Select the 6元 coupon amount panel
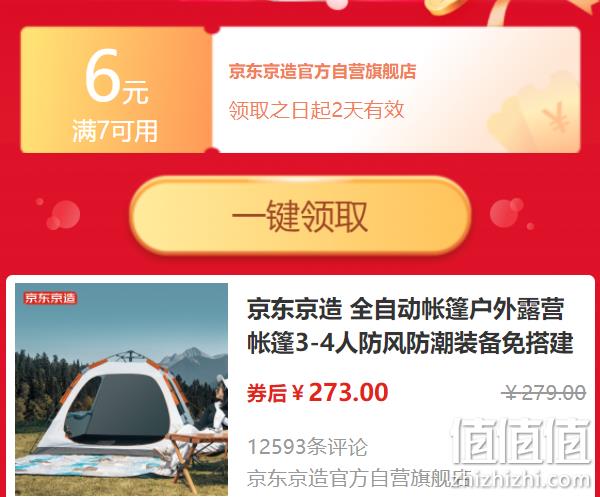Viewport: 600px width, 497px height. point(116,90)
